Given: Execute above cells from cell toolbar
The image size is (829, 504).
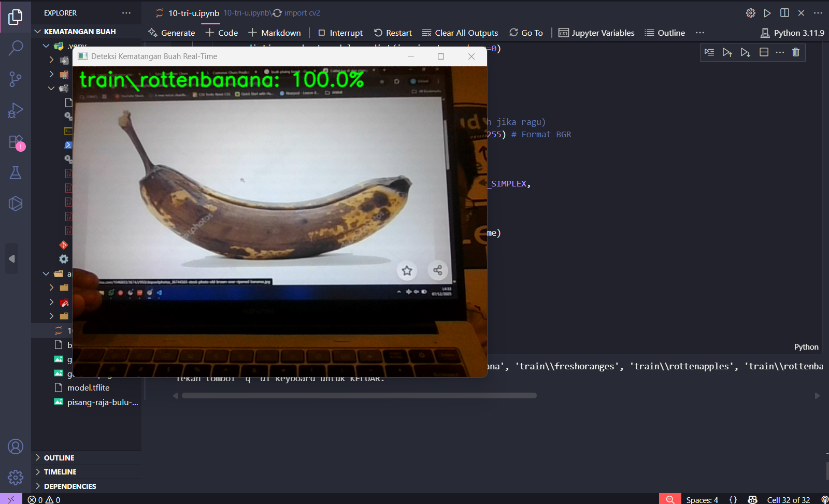Looking at the screenshot, I should pyautogui.click(x=727, y=52).
